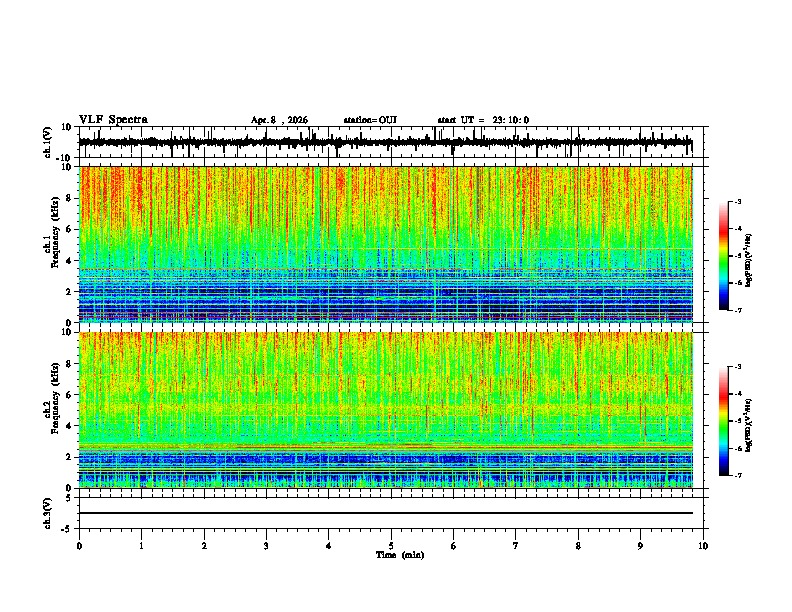The height and width of the screenshot is (612, 792).
Task: Click the ch.1 spectrogram color scale bar
Action: [x=723, y=256]
